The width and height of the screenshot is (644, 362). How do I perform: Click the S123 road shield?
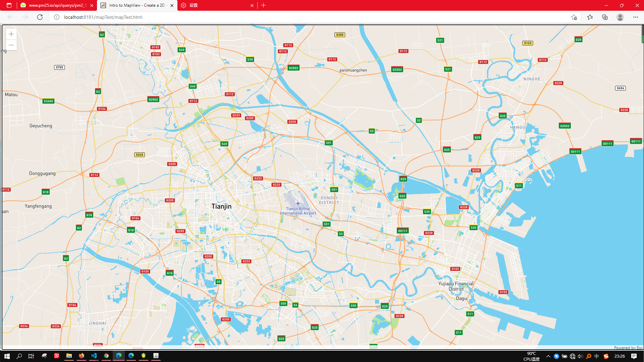coord(528,43)
